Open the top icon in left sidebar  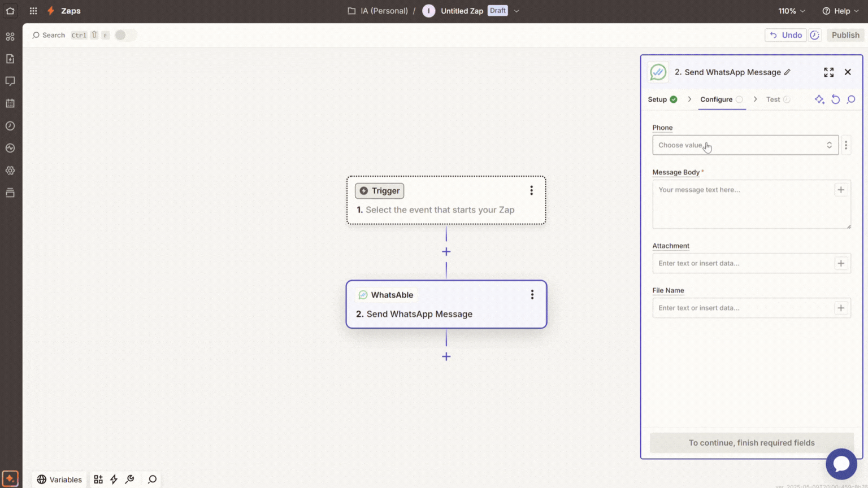10,37
